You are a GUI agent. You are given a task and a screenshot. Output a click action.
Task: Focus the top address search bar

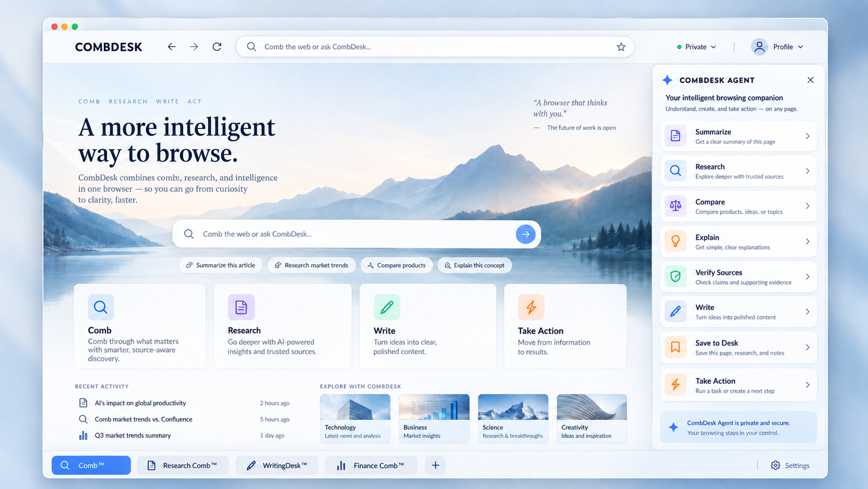click(435, 47)
